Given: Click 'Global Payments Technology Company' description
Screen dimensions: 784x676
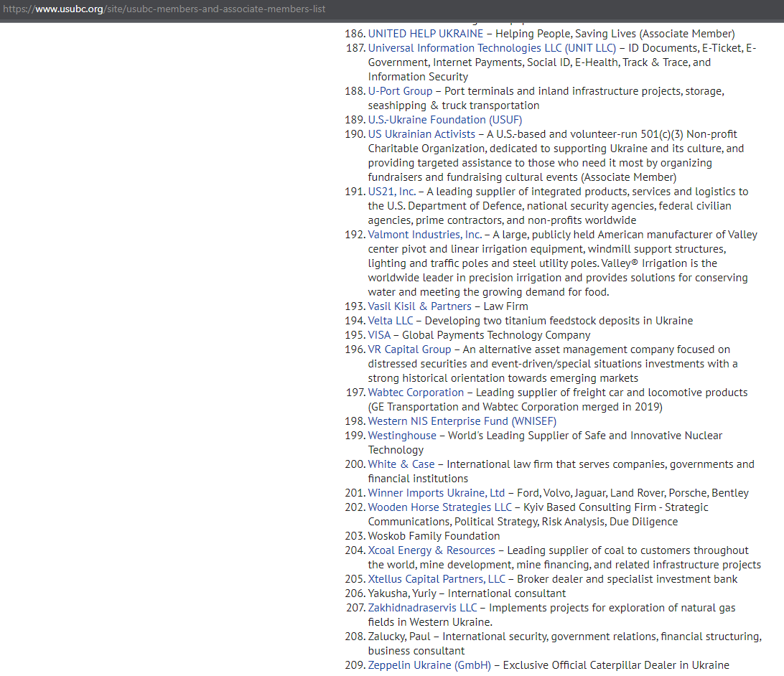Looking at the screenshot, I should click(x=496, y=334).
